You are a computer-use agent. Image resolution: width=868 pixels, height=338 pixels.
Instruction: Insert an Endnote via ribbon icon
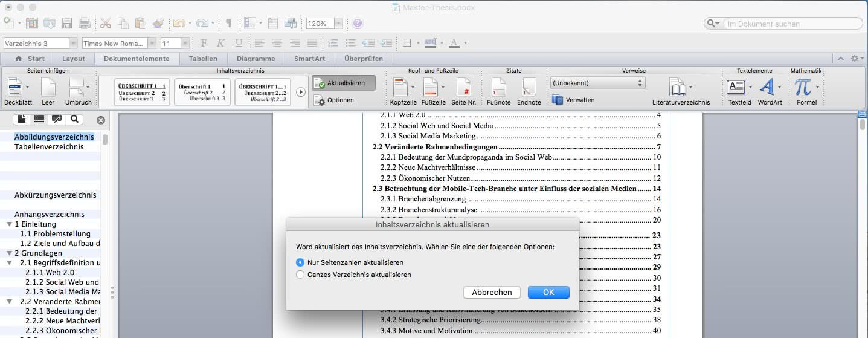tap(529, 88)
